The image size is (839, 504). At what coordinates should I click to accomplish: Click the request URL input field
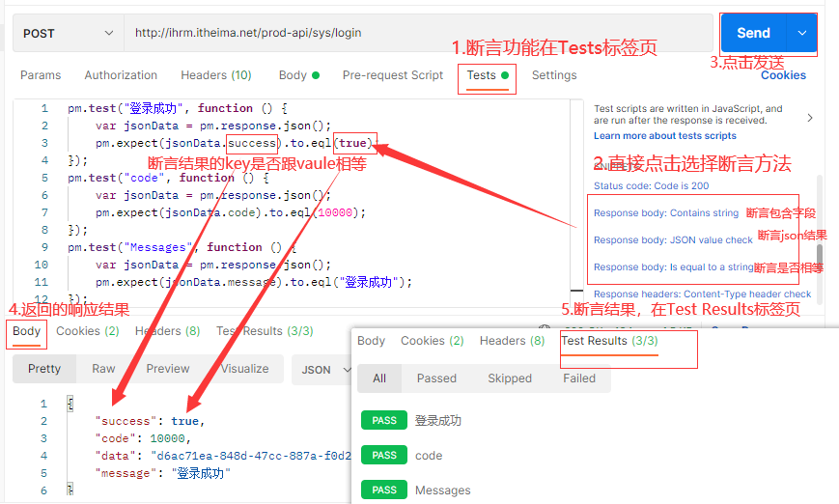415,33
